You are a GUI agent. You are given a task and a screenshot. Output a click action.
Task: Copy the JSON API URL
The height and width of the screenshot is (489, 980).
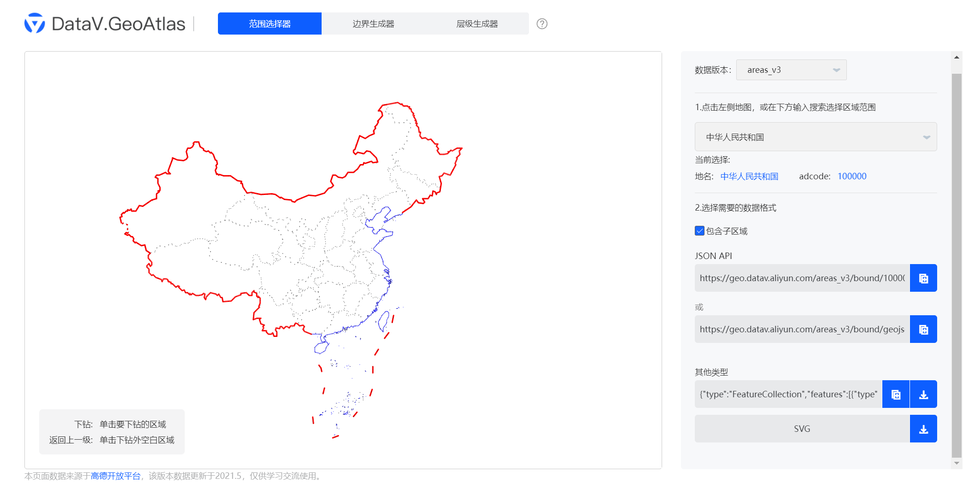[923, 278]
